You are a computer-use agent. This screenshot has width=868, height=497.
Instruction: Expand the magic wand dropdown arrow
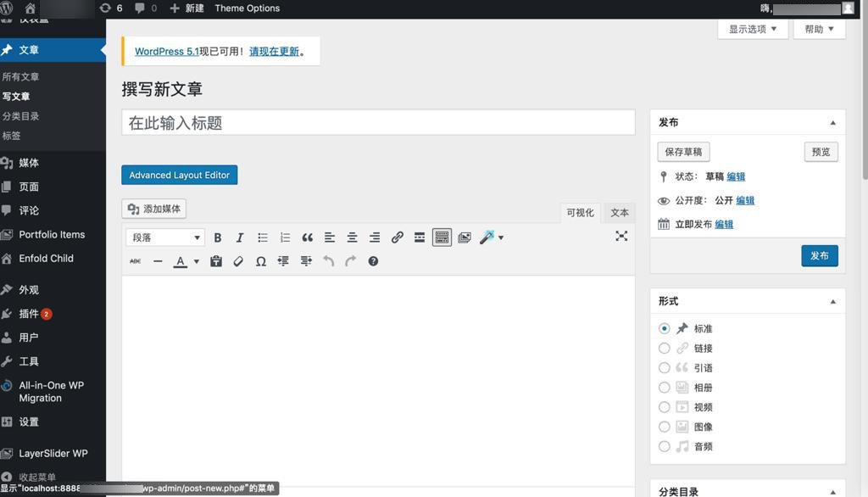[x=501, y=237]
